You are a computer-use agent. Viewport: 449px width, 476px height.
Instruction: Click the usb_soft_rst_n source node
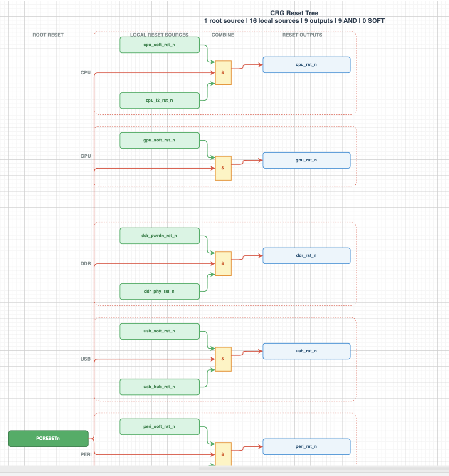160,331
